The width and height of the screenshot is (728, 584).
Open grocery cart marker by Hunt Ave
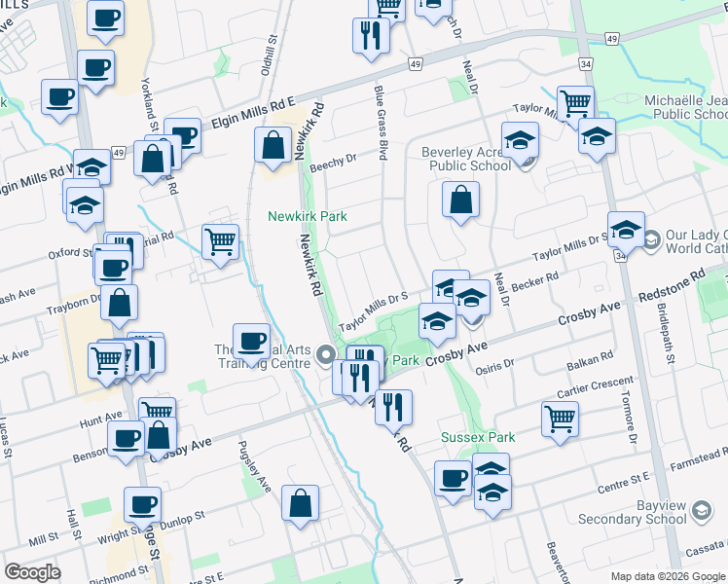(158, 408)
